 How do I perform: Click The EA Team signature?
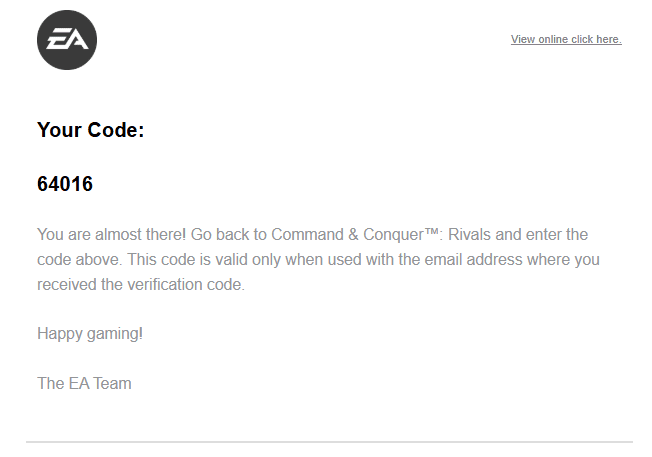tap(84, 383)
